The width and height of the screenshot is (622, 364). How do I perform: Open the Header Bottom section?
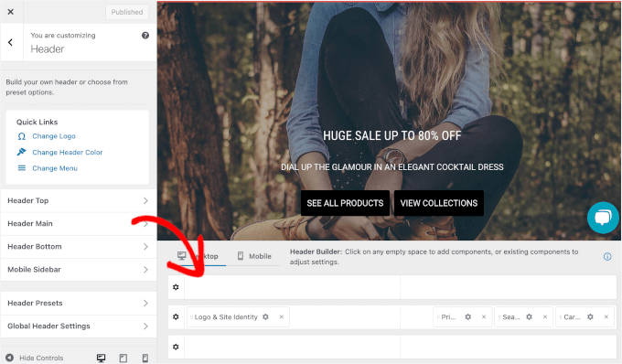point(78,247)
